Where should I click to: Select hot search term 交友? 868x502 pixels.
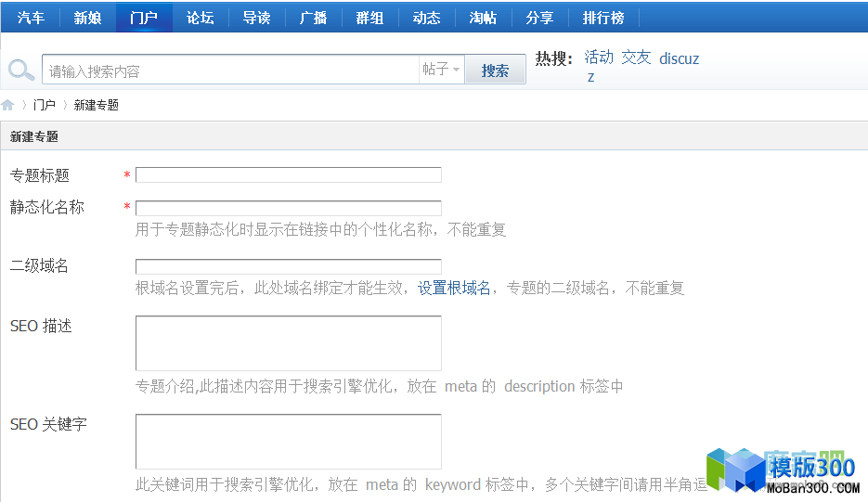(x=636, y=58)
